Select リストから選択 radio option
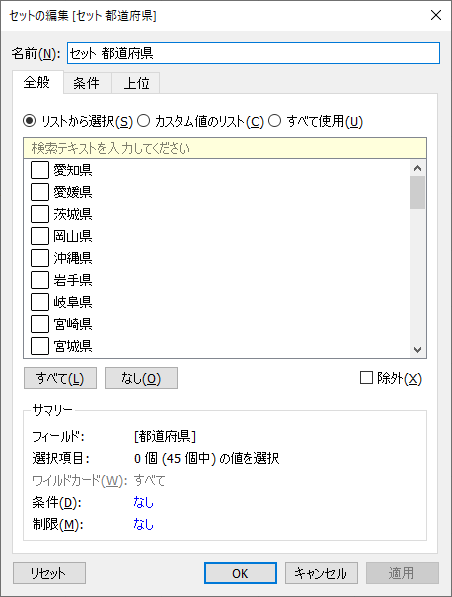The height and width of the screenshot is (597, 452). pos(29,121)
